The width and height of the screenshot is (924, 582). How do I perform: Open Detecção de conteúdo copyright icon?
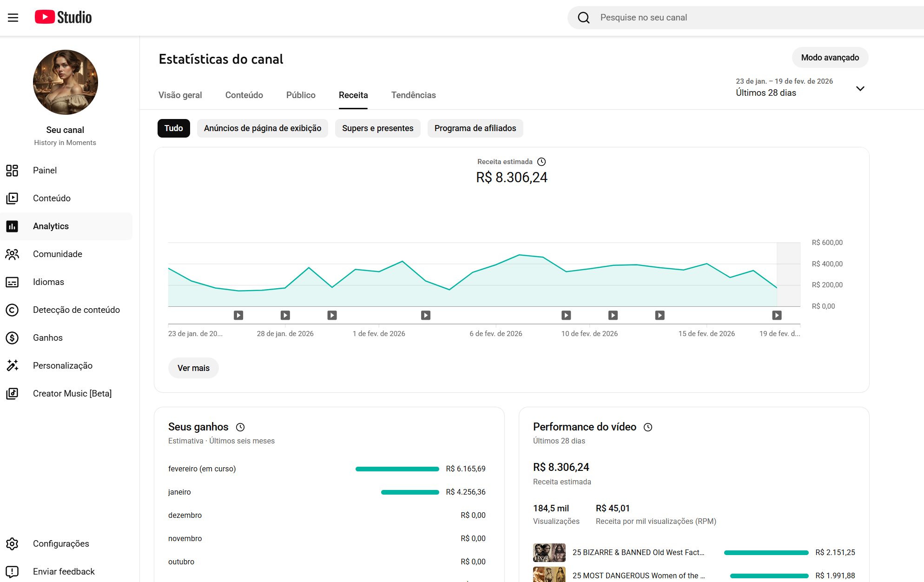(x=12, y=310)
